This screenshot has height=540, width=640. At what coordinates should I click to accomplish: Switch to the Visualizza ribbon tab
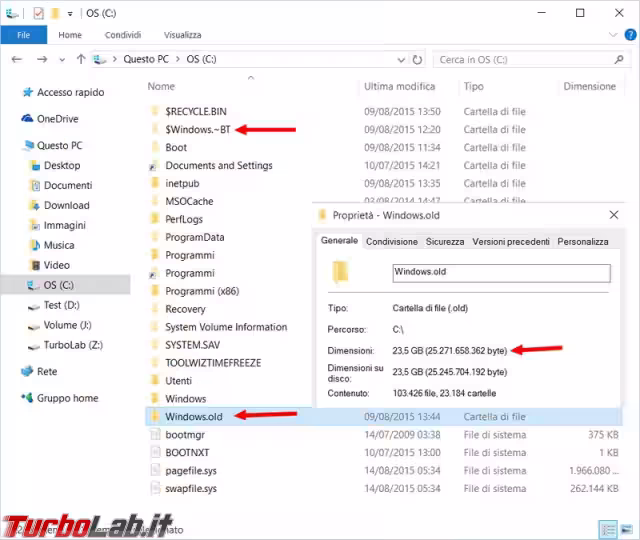182,35
